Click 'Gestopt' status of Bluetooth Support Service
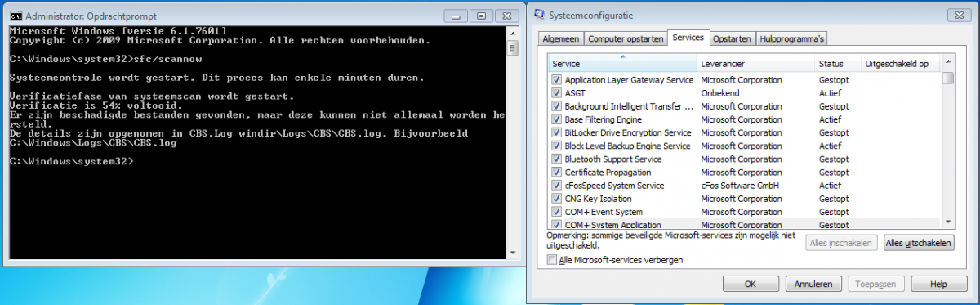This screenshot has height=305, width=980. pyautogui.click(x=834, y=159)
